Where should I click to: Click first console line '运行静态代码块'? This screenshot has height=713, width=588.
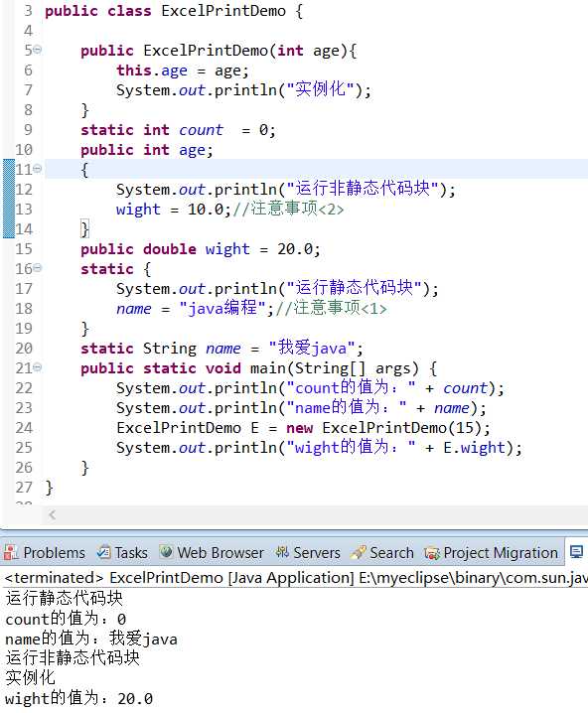(x=65, y=599)
